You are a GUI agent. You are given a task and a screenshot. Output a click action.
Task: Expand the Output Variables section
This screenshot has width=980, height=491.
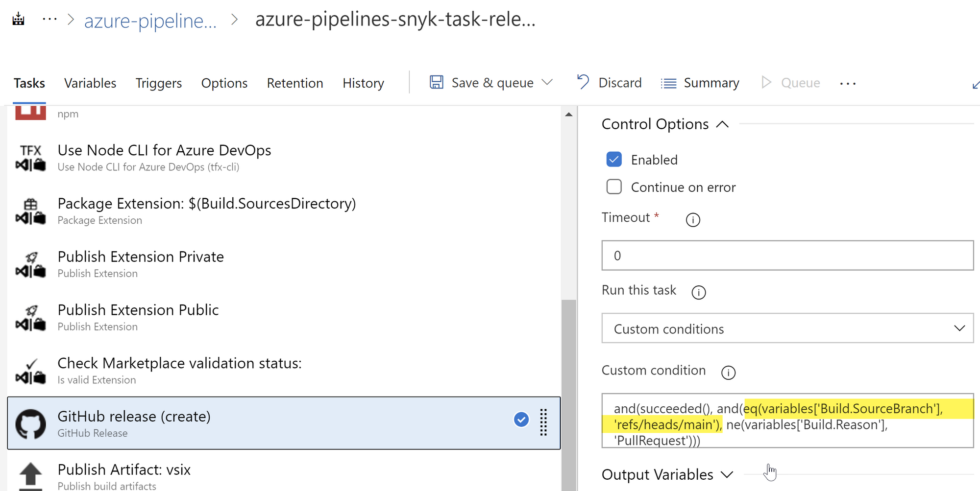point(727,474)
